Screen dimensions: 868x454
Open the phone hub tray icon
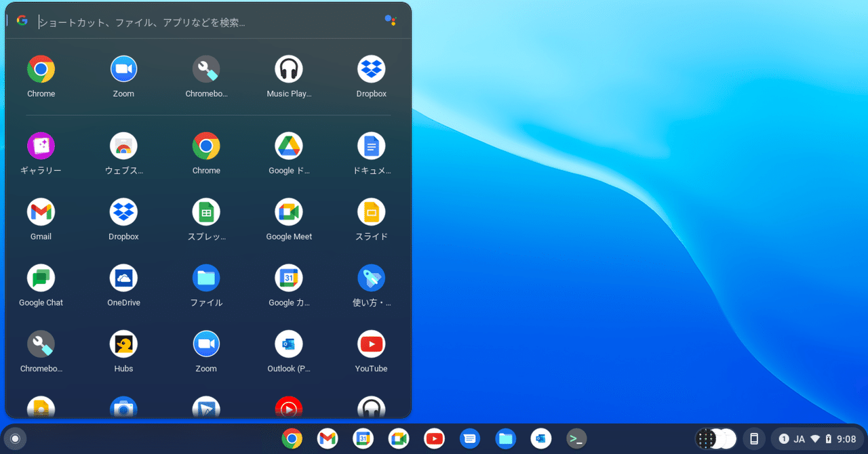[754, 439]
